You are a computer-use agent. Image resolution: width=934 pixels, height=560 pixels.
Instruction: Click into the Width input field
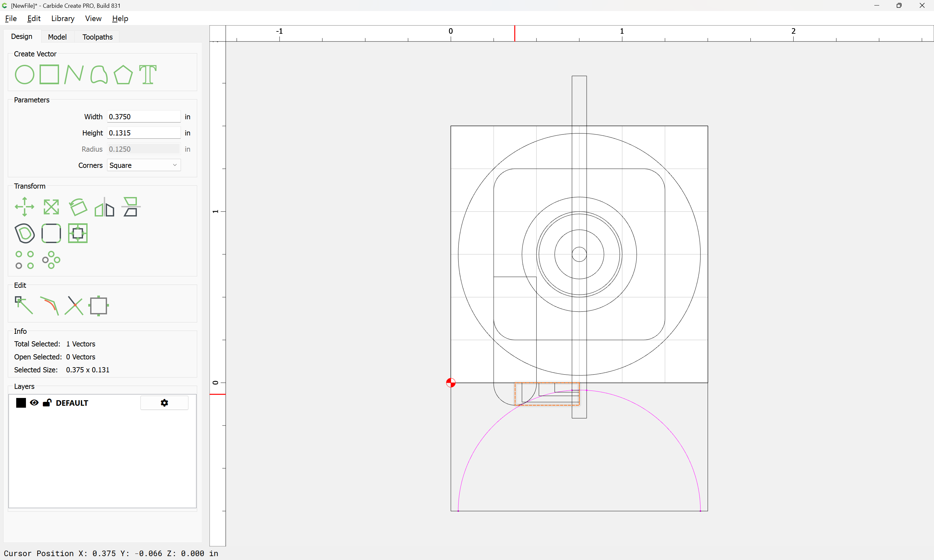(x=143, y=117)
